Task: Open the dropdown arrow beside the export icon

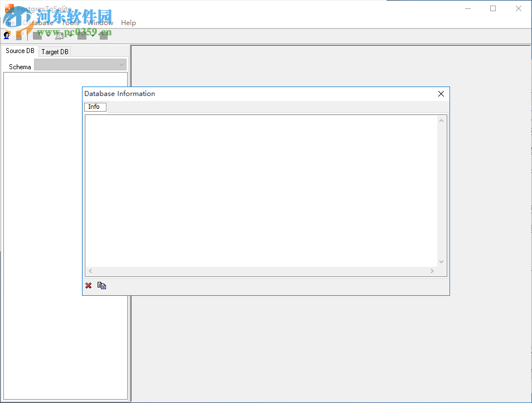Action: pyautogui.click(x=71, y=35)
